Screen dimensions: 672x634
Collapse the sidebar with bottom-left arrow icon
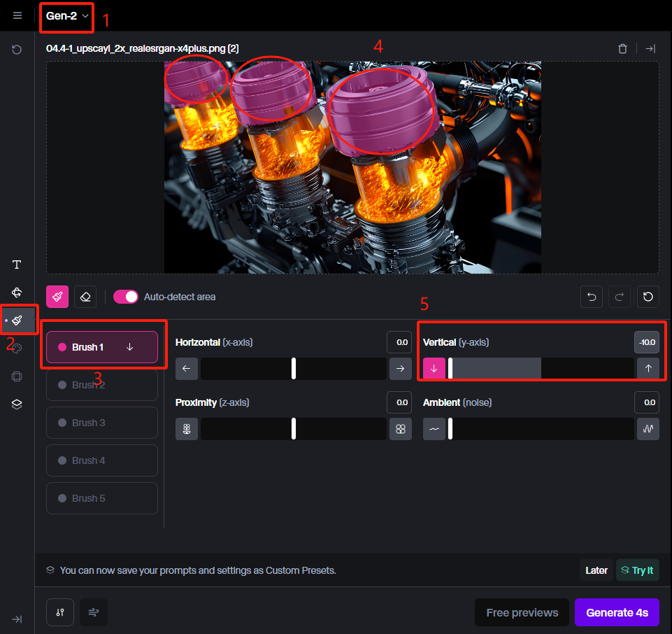coord(17,619)
